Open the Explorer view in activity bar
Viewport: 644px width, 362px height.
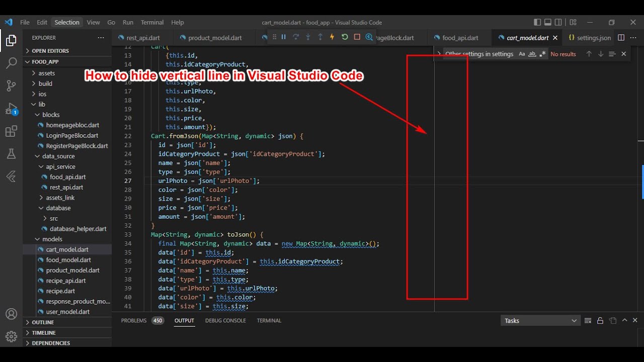point(11,40)
